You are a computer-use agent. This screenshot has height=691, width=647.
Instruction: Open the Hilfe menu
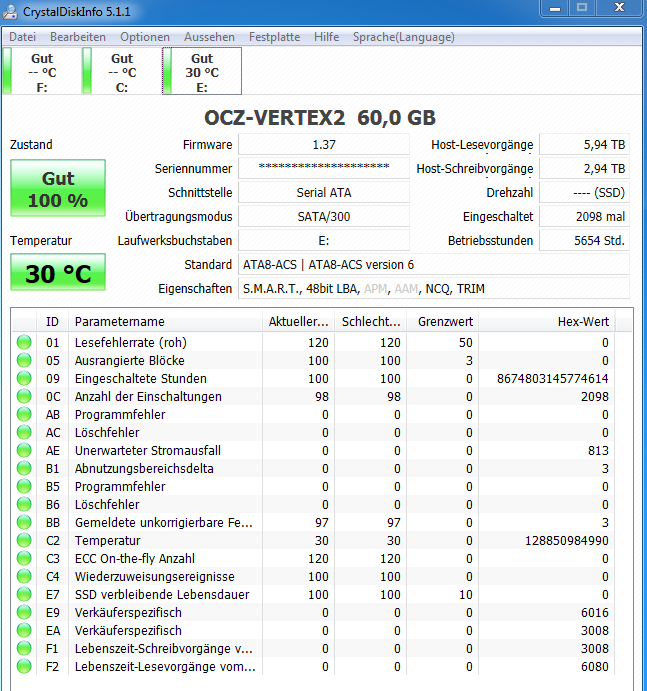pos(327,37)
